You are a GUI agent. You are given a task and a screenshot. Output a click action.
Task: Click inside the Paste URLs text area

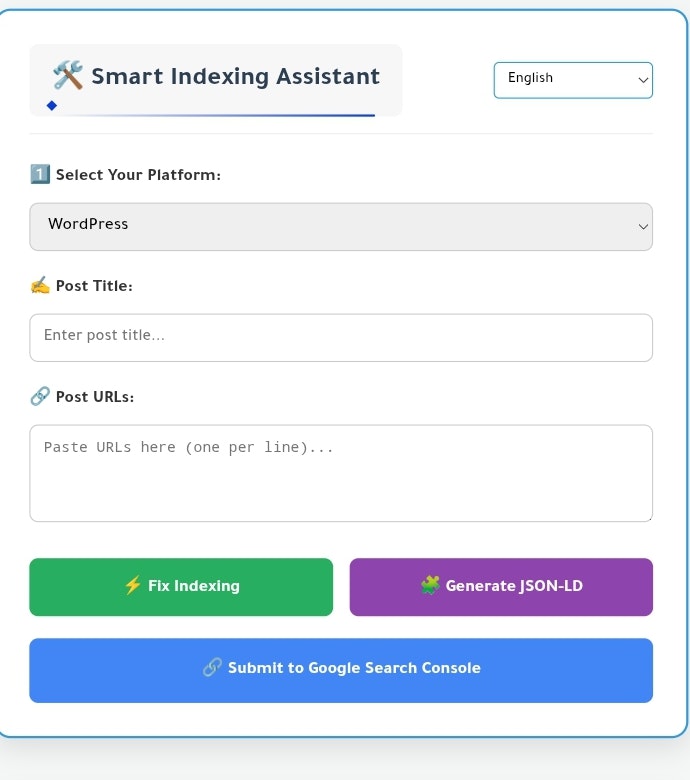(x=340, y=473)
